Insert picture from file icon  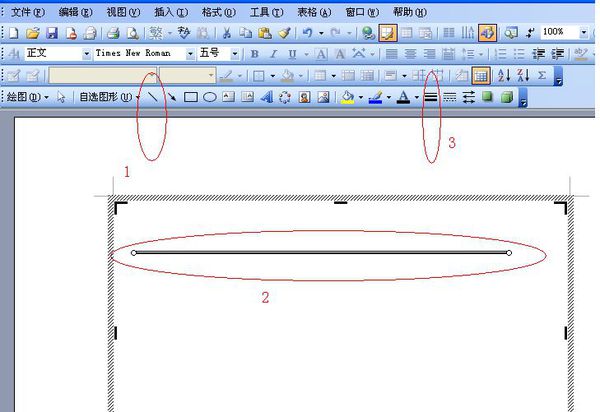[323, 97]
